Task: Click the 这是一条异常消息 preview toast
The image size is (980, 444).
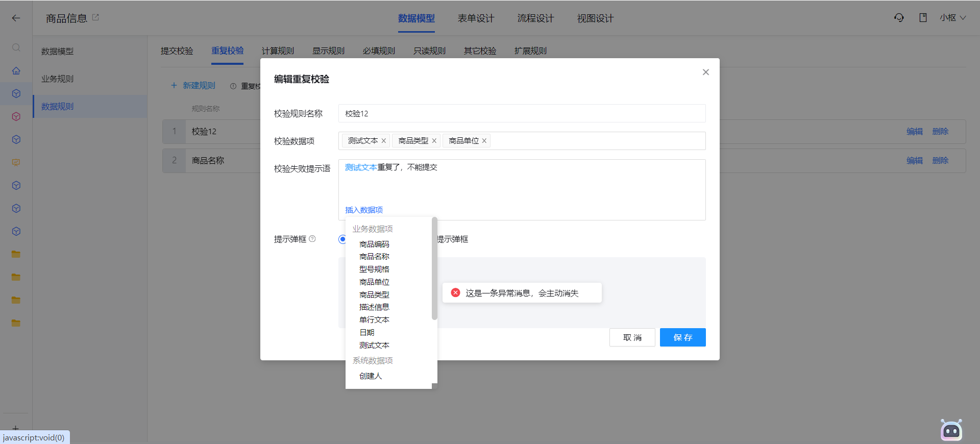Action: point(522,293)
